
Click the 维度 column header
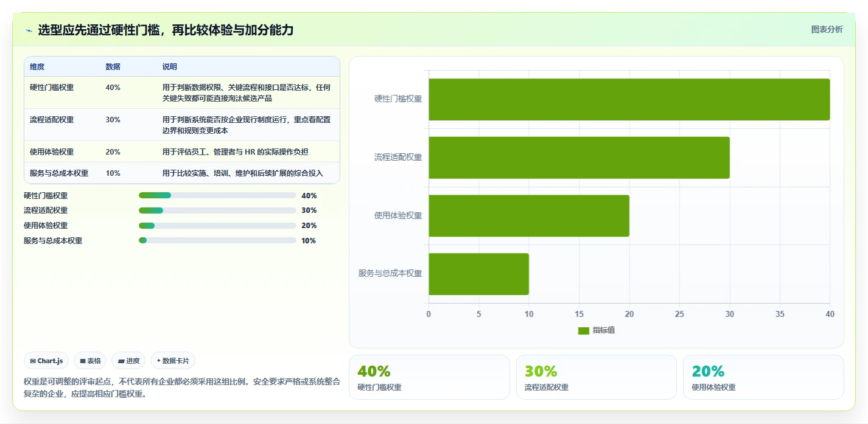37,67
